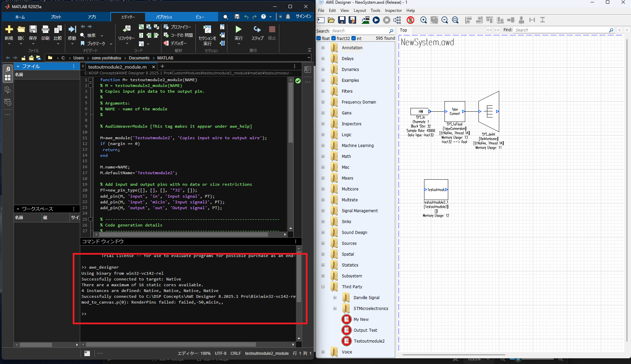Switch to the ホーム (Home) ribbon tab
631x364 pixels.
(20, 17)
